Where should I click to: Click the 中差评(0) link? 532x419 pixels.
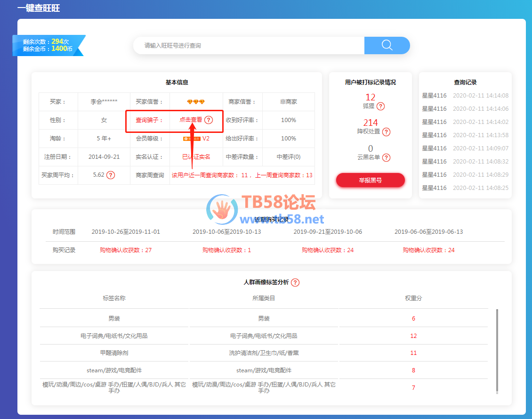pyautogui.click(x=289, y=157)
